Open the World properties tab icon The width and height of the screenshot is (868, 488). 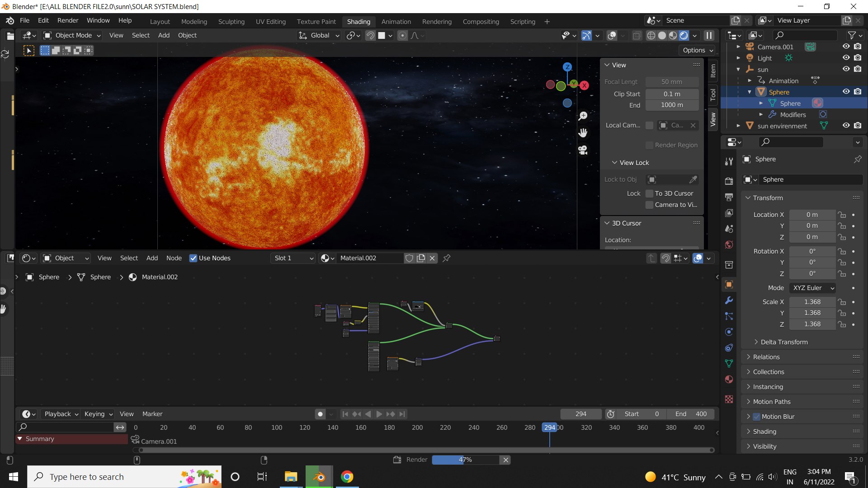729,245
